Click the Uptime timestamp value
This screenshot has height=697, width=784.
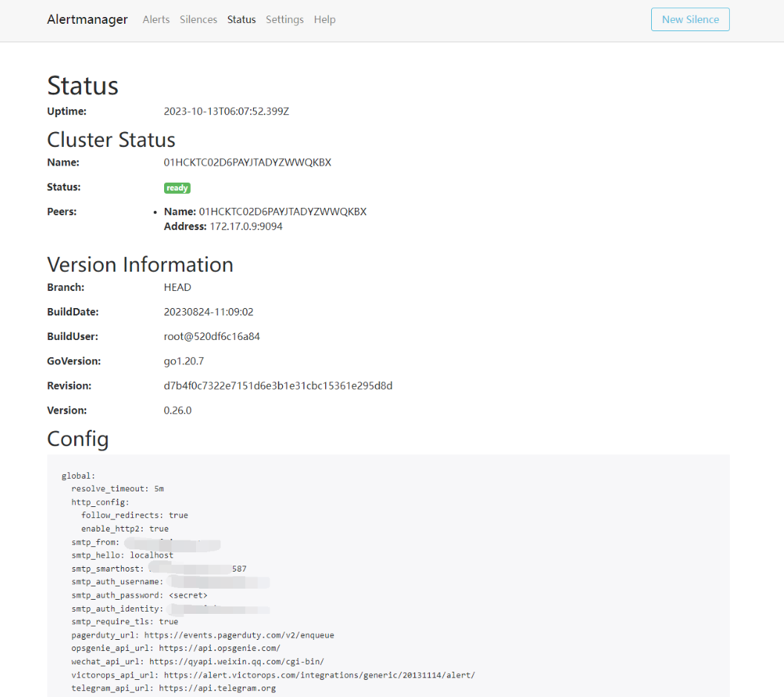[226, 111]
